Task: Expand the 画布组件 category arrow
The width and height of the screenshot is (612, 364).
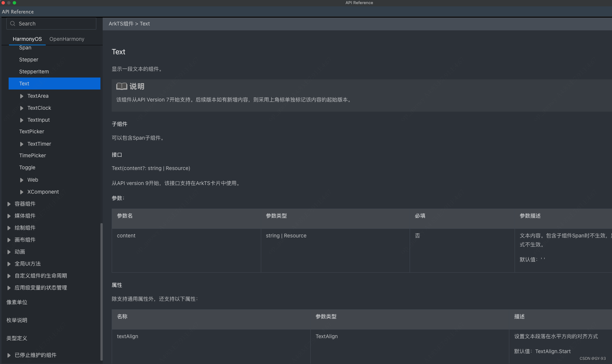Action: click(9, 240)
